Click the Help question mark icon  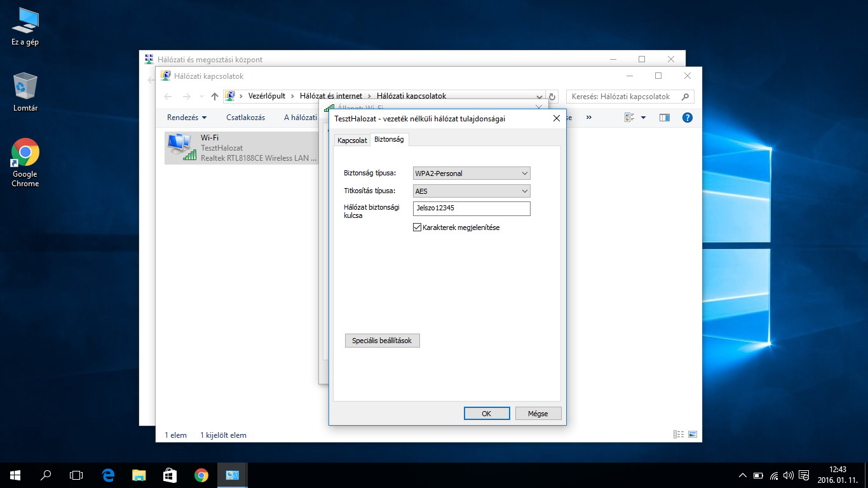687,118
